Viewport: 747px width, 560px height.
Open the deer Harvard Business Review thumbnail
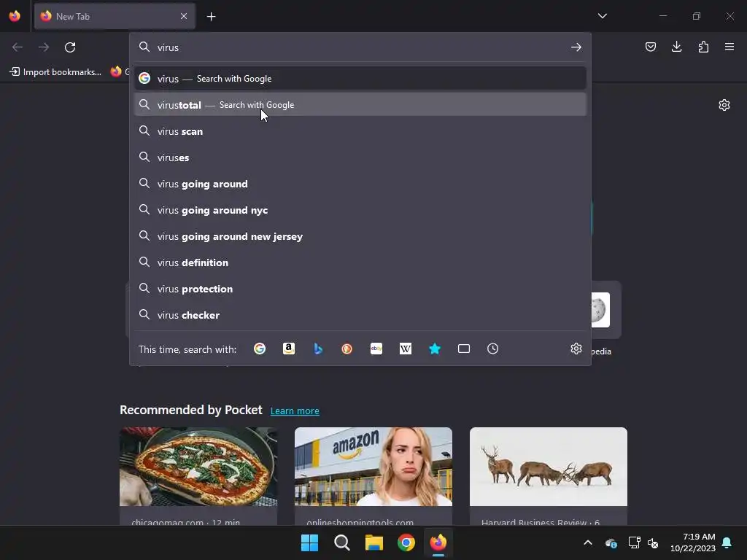(549, 466)
